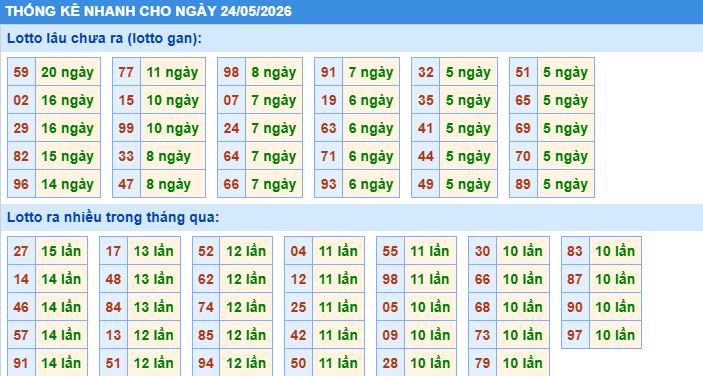Image resolution: width=703 pixels, height=376 pixels.
Task: Select number 65 in lotto gan table
Action: click(523, 100)
